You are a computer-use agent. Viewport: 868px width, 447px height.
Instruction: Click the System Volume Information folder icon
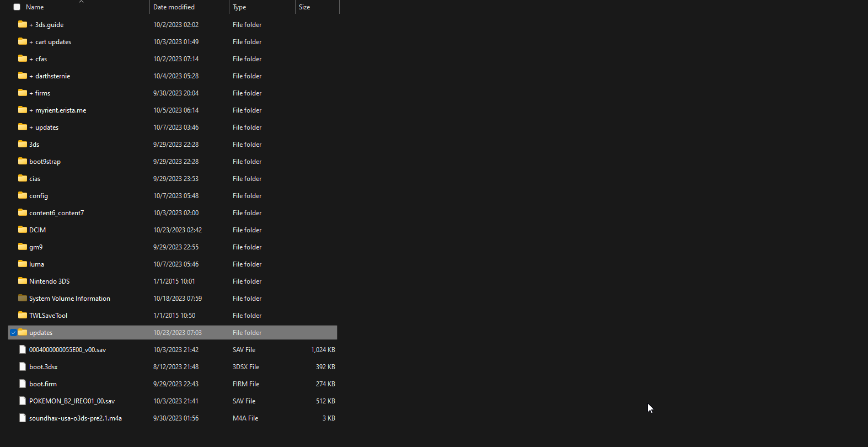coord(23,298)
